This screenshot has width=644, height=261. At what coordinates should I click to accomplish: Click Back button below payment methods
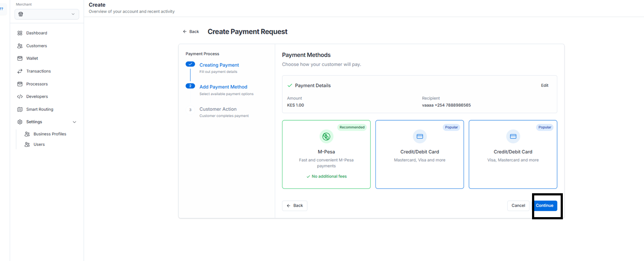(295, 206)
